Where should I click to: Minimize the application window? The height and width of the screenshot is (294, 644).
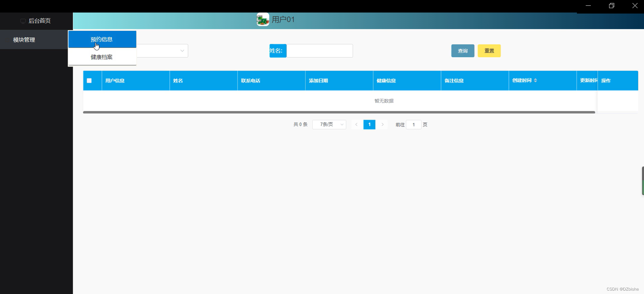coord(588,6)
